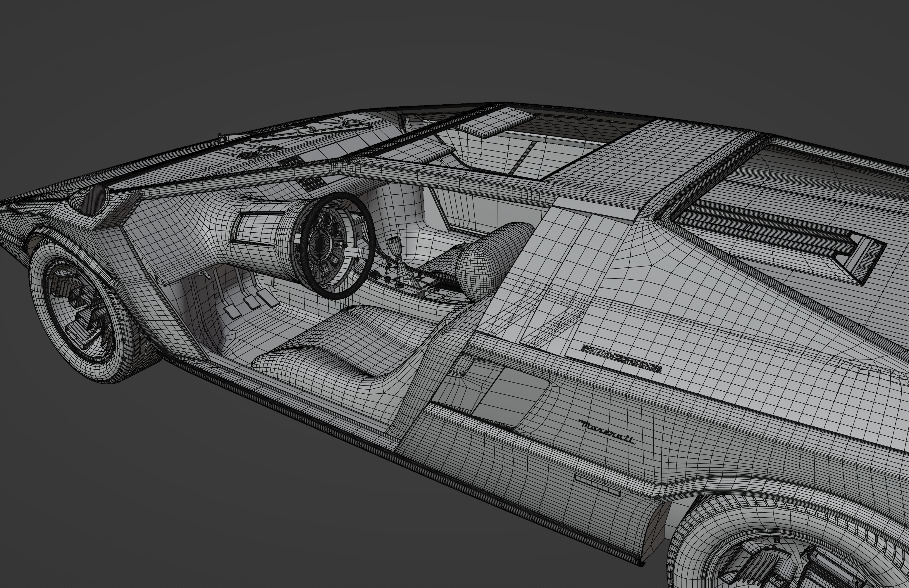Select the Maserati script badge on the body
The image size is (909, 588).
pos(607,432)
